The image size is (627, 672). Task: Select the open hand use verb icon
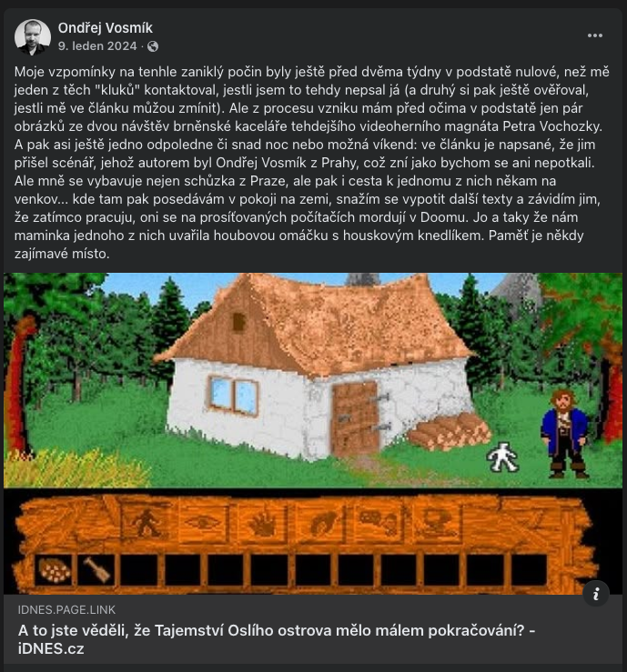click(262, 523)
